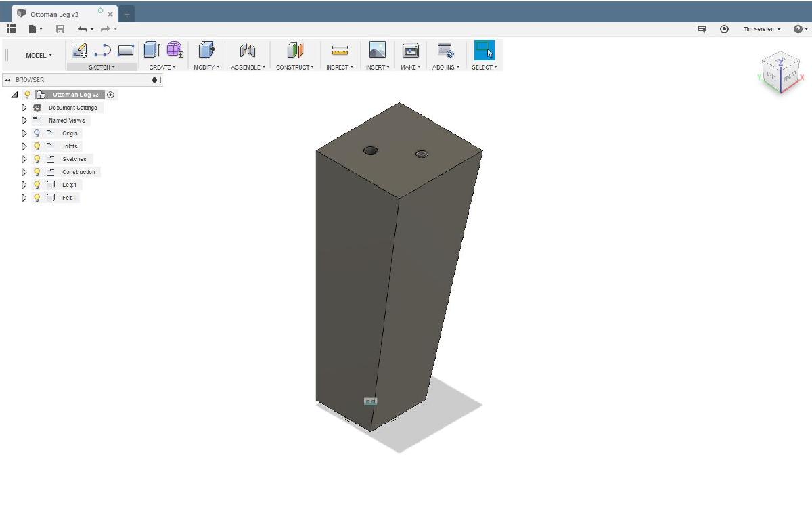
Task: Open the CONSTRUCT menu
Action: pos(295,67)
